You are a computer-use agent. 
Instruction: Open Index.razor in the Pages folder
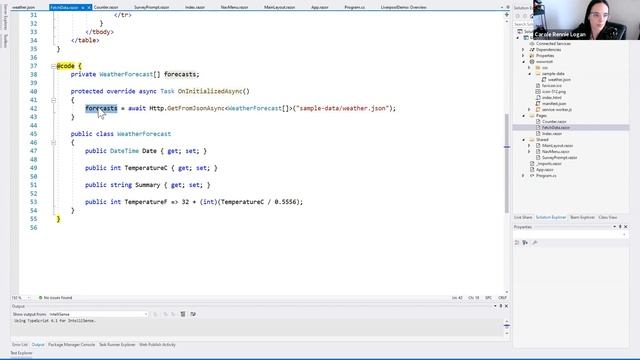click(x=551, y=133)
